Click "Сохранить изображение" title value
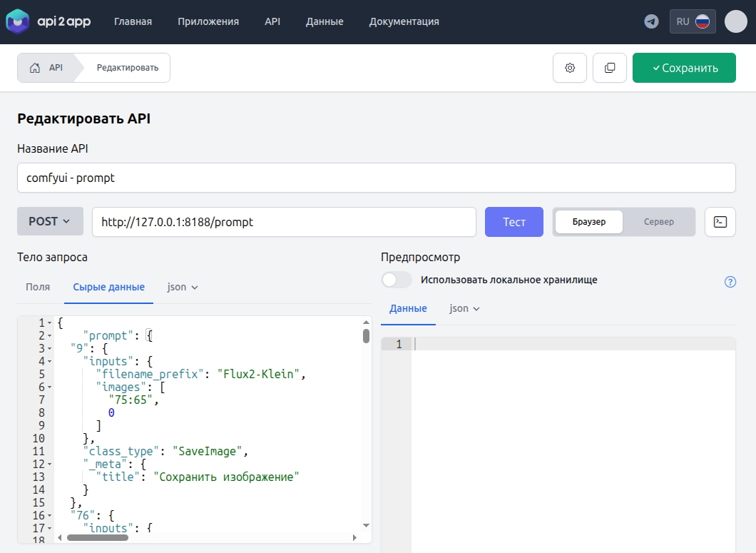 226,477
